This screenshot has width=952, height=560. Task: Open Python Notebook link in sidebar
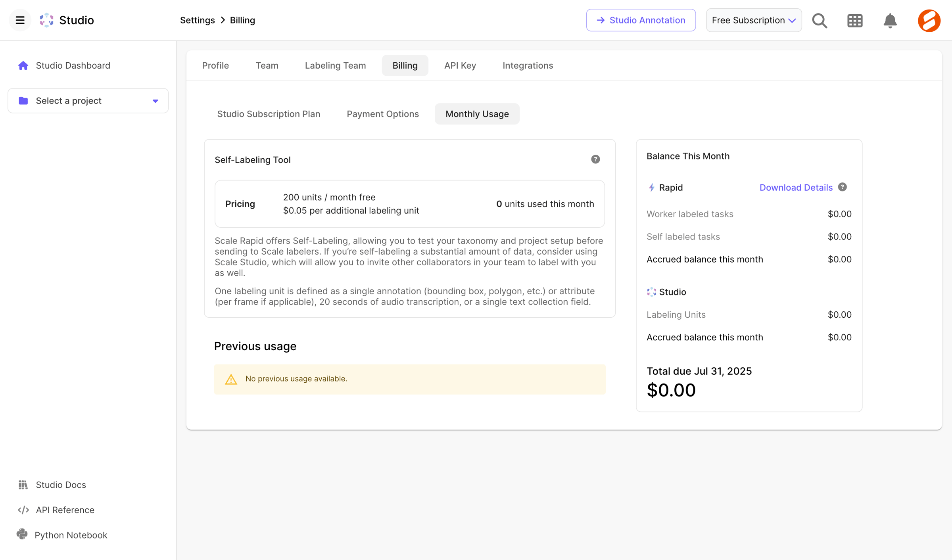pyautogui.click(x=71, y=535)
